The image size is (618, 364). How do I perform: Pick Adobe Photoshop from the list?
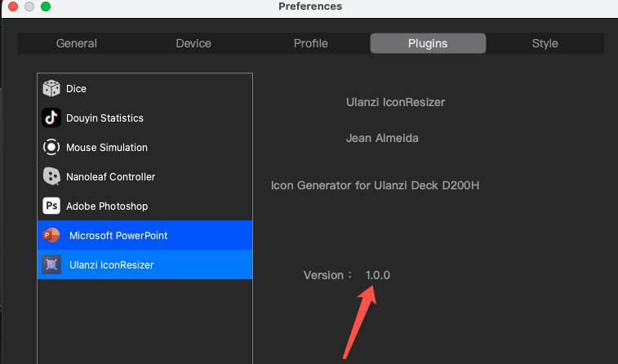(x=144, y=206)
